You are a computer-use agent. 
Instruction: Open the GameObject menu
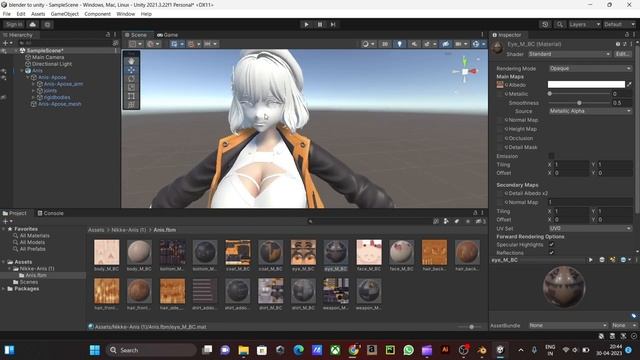64,14
